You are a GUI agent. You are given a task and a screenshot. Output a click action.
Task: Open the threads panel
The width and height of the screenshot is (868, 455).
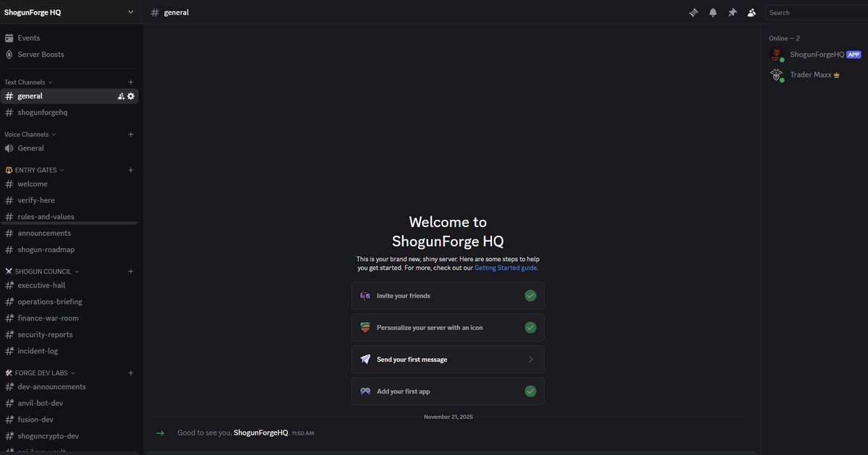tap(693, 12)
